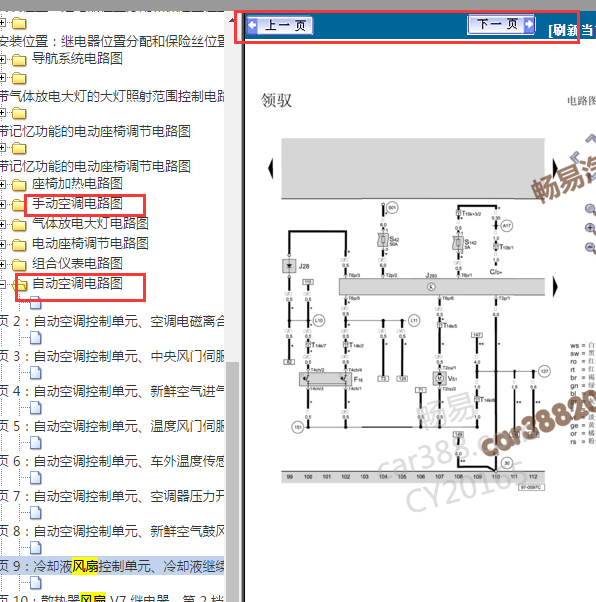596x602 pixels.
Task: Click the black right arrow beside the top gray block
Action: (x=555, y=168)
